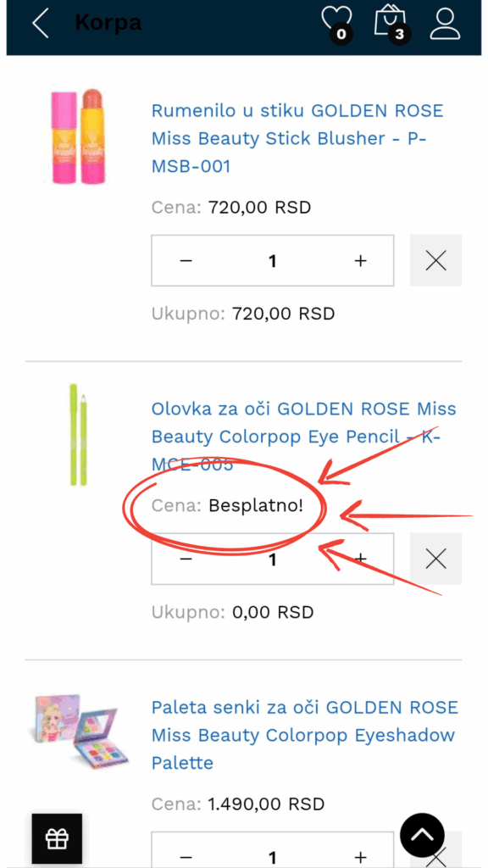Click the gift box icon
The width and height of the screenshot is (488, 868).
pos(57,838)
